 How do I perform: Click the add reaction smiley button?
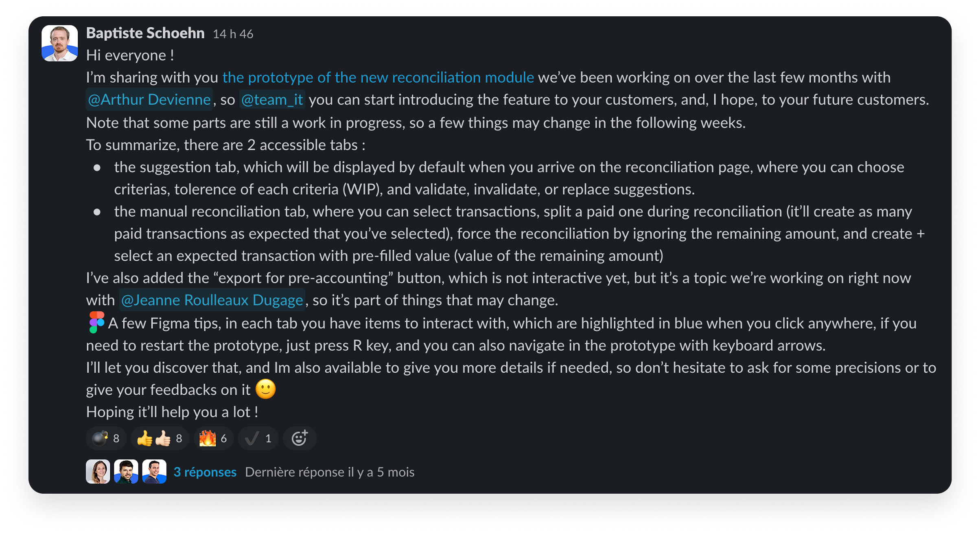click(x=300, y=438)
